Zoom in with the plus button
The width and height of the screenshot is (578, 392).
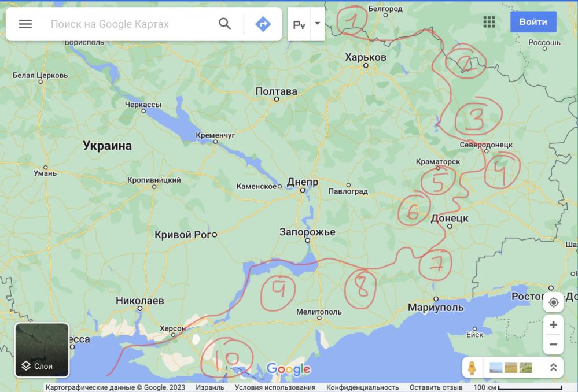point(553,324)
